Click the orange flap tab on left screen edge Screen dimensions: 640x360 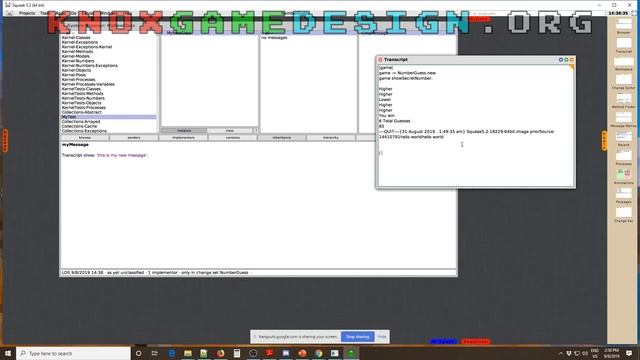click(x=5, y=141)
